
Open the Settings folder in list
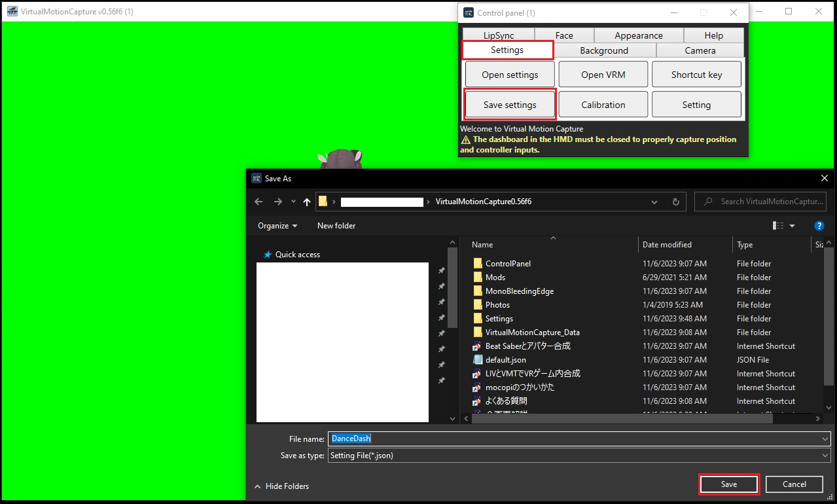tap(499, 319)
